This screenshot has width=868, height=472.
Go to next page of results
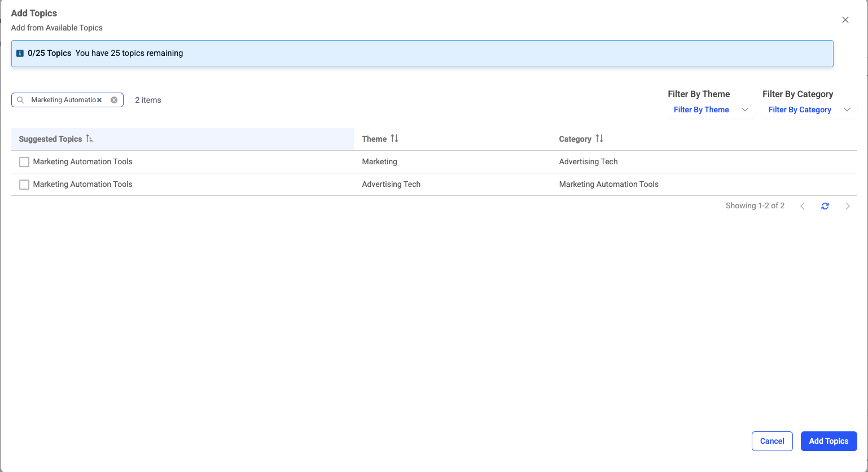[x=847, y=206]
